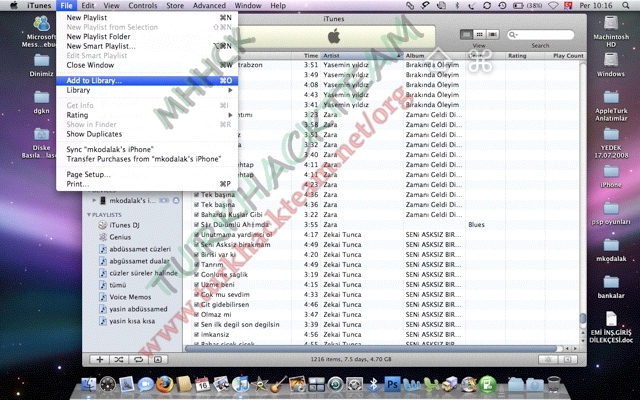
Task: Choose Sync "mkodalak's iPhone"
Action: 147,149
